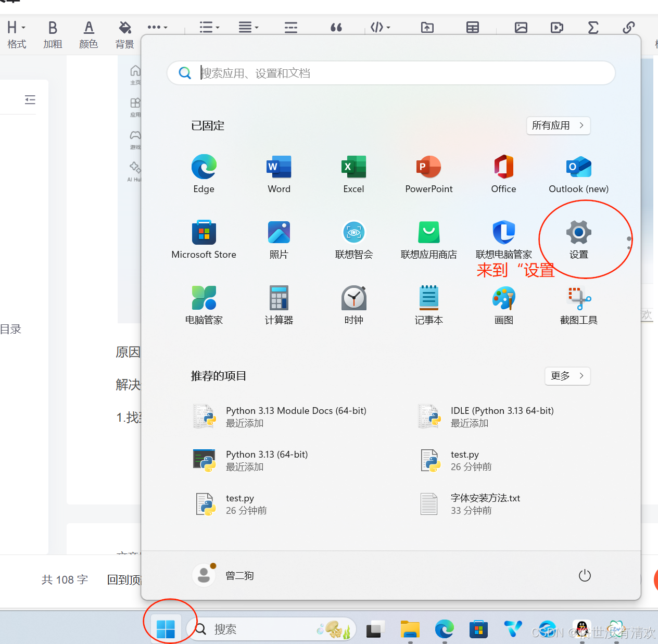Open the text alignment dropdown
Screen dimensions: 658x644
click(248, 27)
